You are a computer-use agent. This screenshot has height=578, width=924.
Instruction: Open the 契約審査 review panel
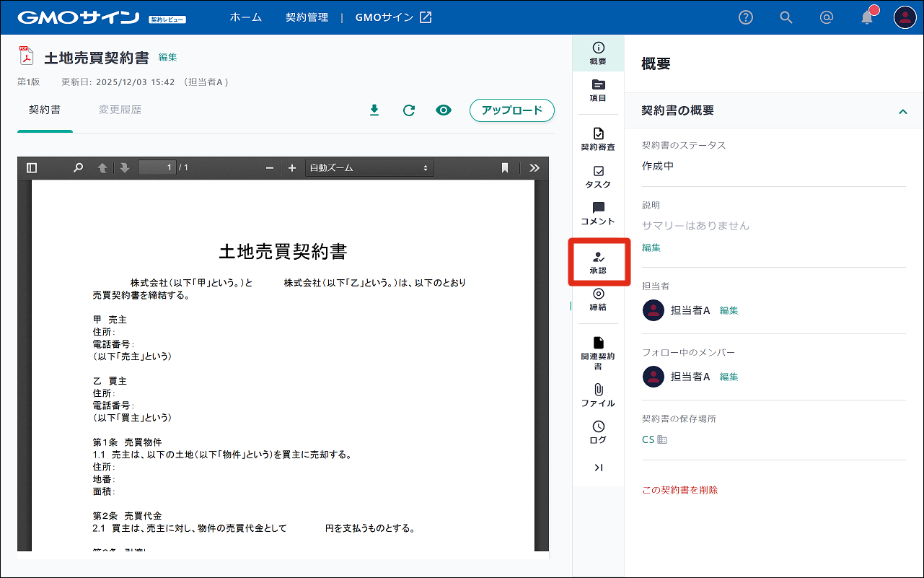point(598,139)
